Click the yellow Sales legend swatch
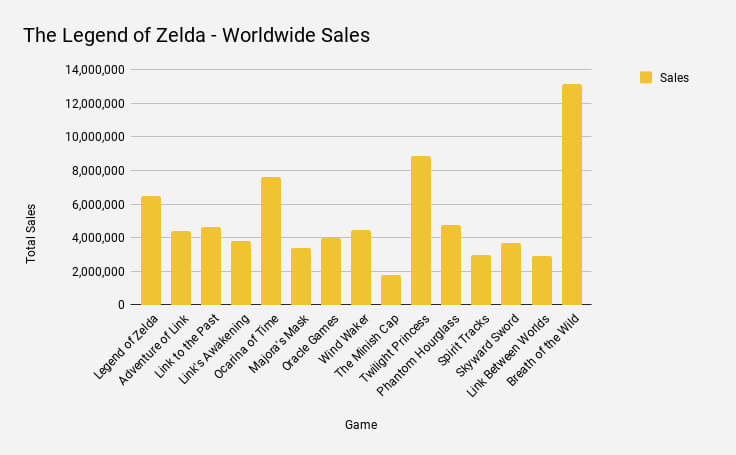The height and width of the screenshot is (455, 736). coord(645,77)
